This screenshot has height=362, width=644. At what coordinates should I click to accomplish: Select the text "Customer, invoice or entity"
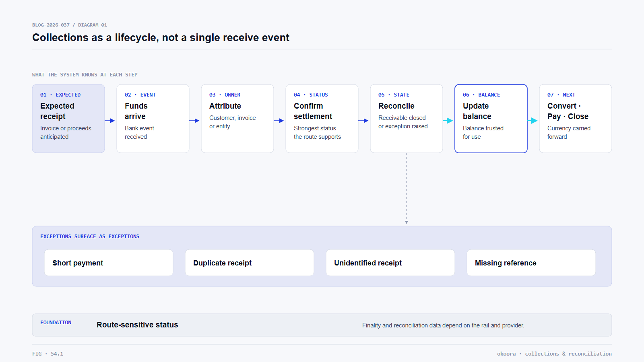(x=233, y=122)
